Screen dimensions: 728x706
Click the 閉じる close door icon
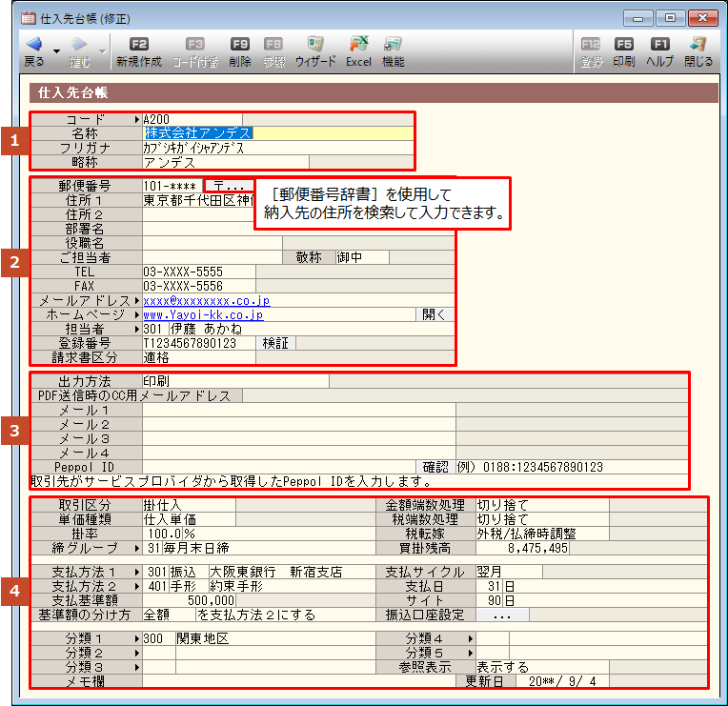pos(698,45)
